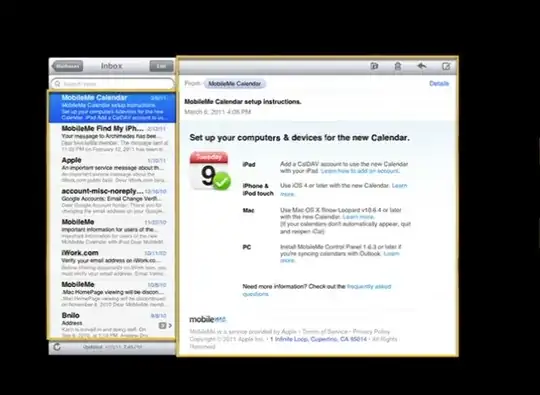This screenshot has height=395, width=540.
Task: Click Terms of Service footer link
Action: 325,332
